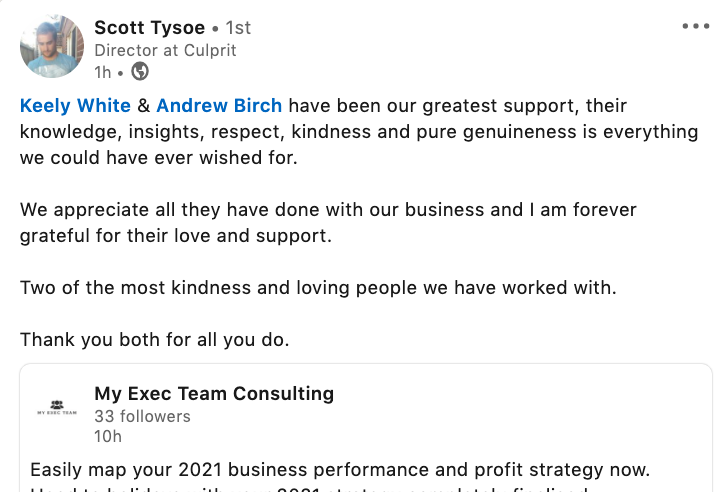Open Scott Tysoe's profile via name
726x492 pixels.
tap(151, 26)
